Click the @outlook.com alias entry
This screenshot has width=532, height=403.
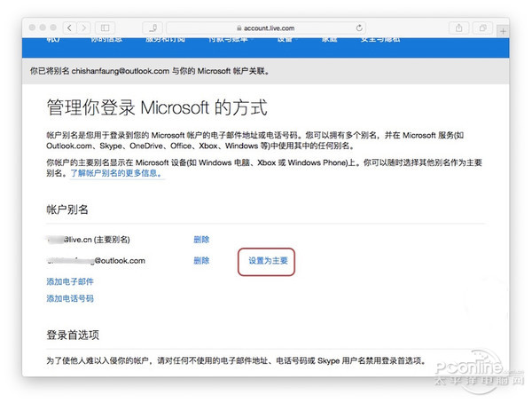96,261
